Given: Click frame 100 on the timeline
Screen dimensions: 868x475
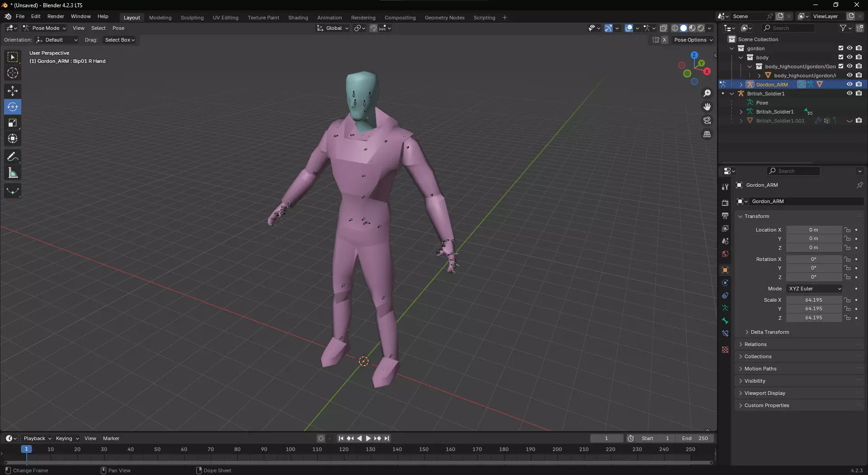Looking at the screenshot, I should tap(290, 450).
